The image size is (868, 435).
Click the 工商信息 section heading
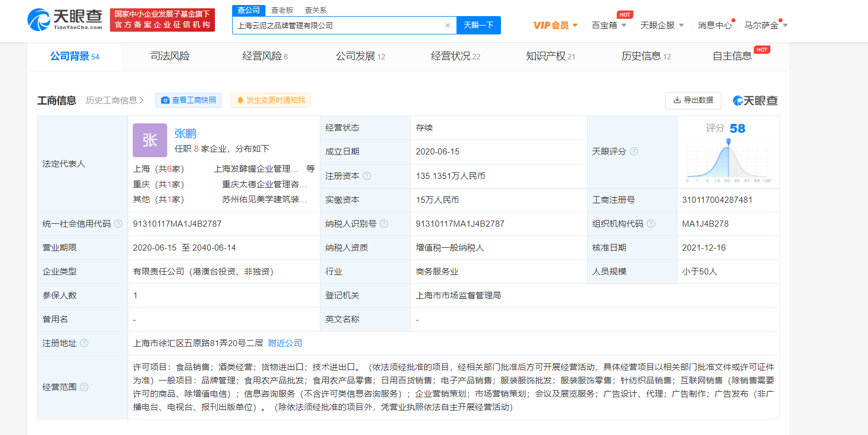click(x=57, y=101)
